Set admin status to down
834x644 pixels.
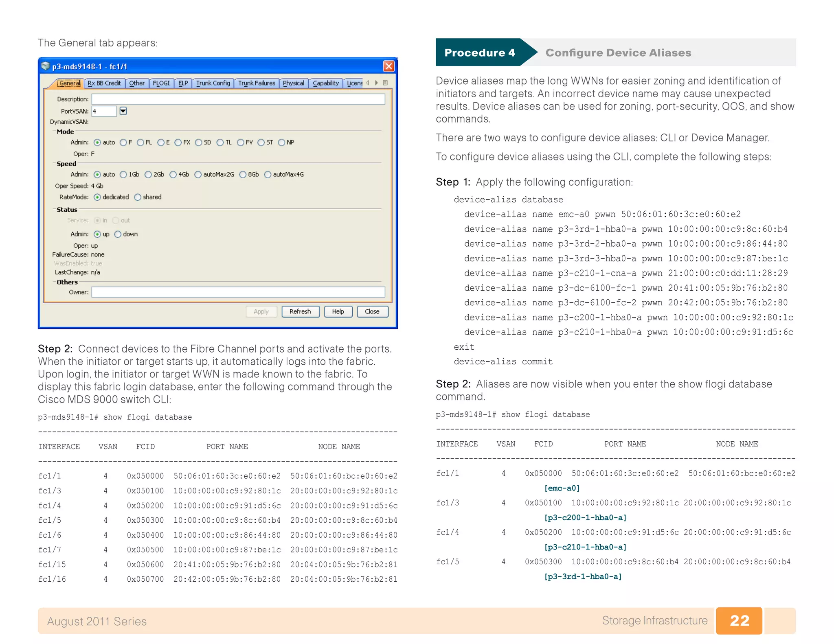click(x=118, y=234)
